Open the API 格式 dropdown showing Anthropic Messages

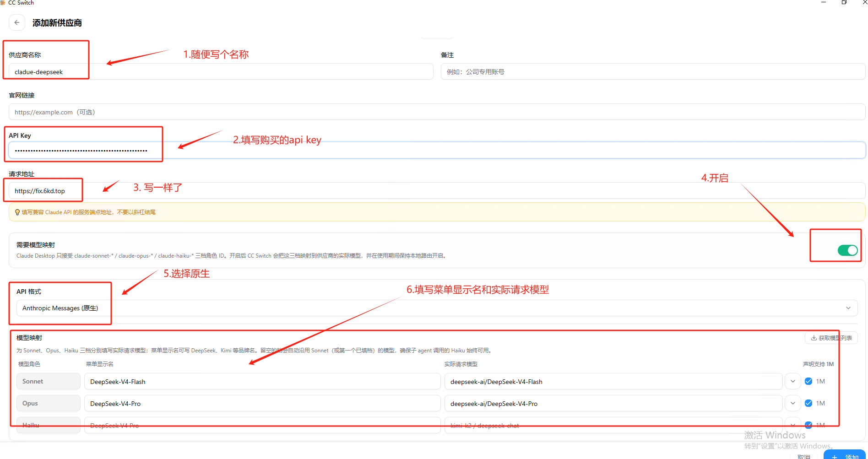pos(437,308)
